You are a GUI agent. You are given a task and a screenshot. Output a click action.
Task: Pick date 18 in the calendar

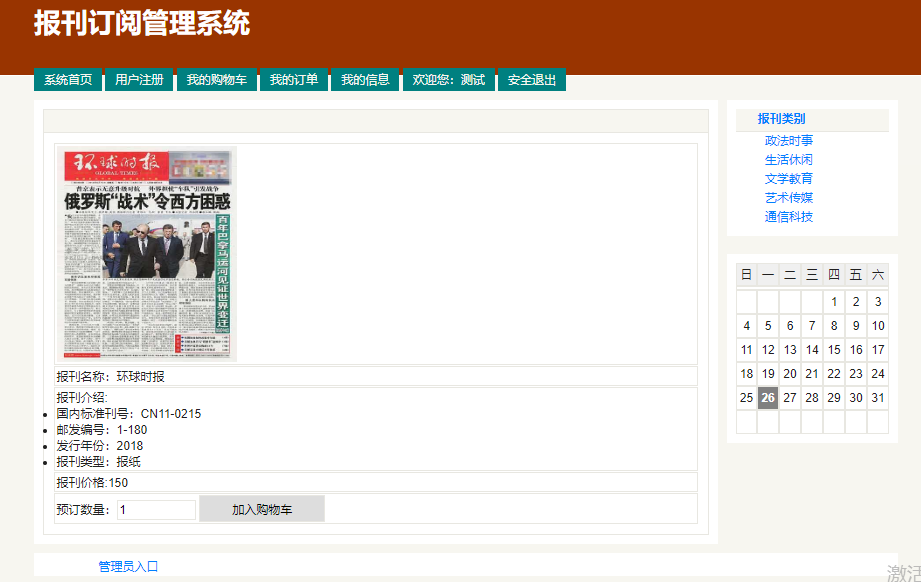pos(747,374)
